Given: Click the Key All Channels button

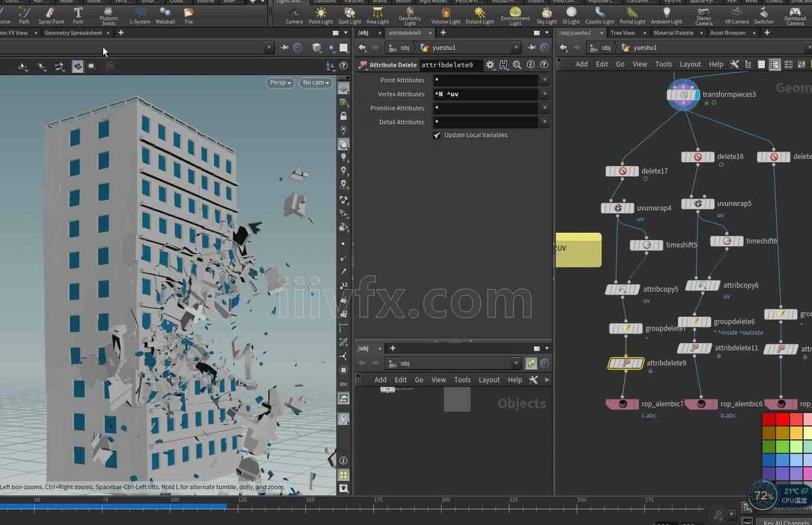Looking at the screenshot, I should click(786, 522).
